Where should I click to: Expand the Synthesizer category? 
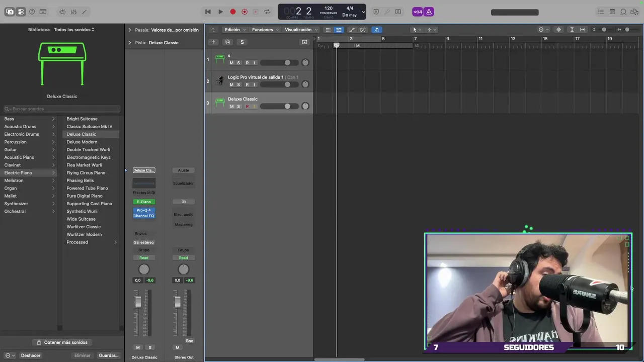[53, 204]
